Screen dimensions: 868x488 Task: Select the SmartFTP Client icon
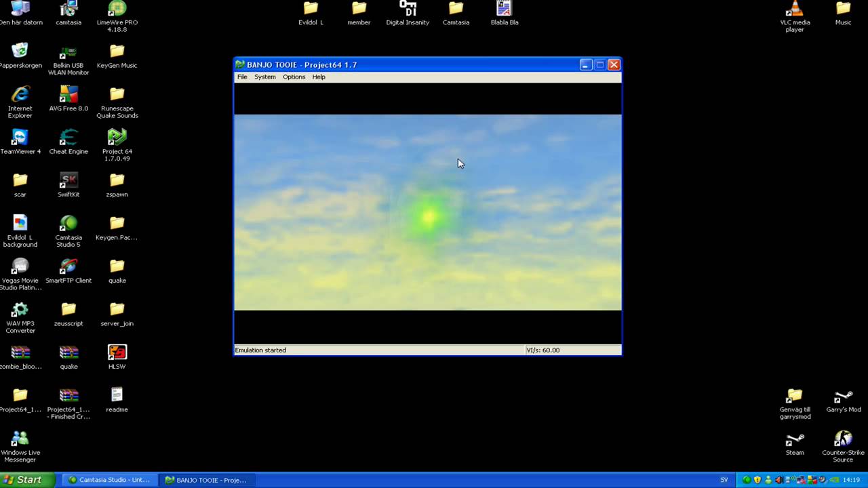[x=68, y=270]
